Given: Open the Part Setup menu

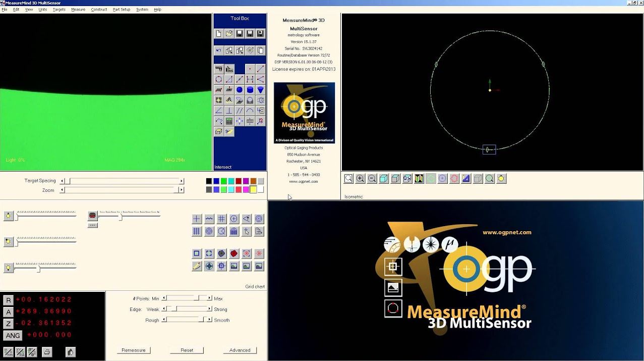Looking at the screenshot, I should click(121, 10).
